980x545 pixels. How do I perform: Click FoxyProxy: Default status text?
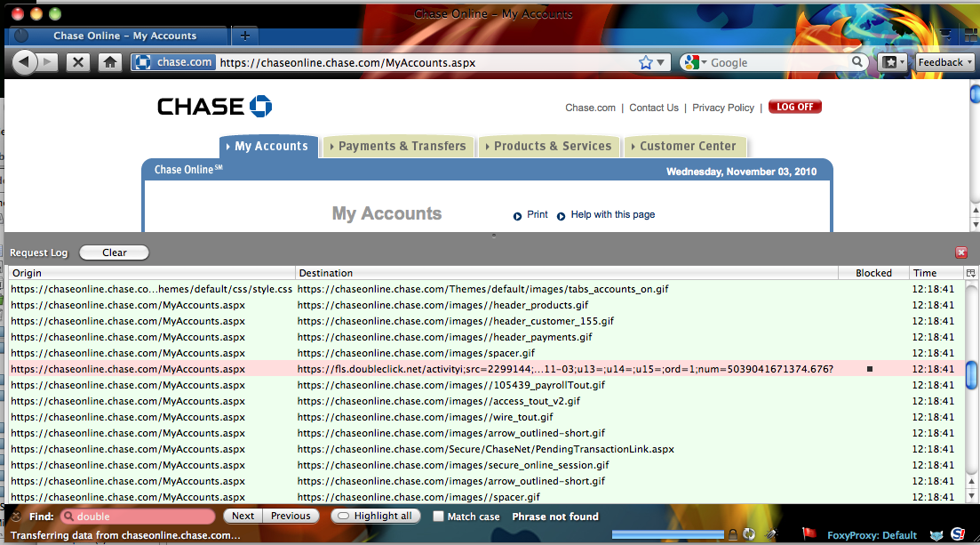(x=872, y=535)
